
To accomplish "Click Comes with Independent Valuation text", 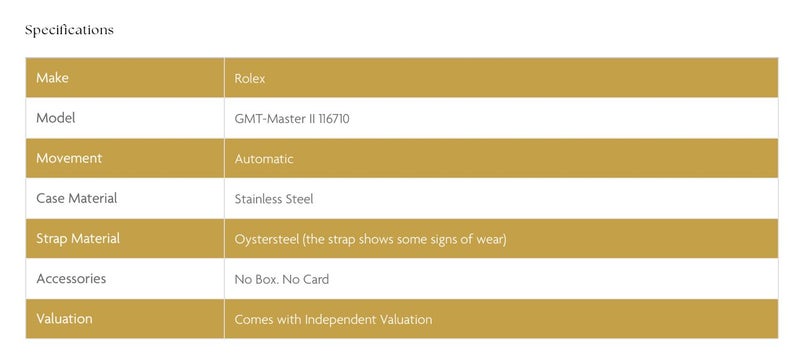I will (x=333, y=320).
